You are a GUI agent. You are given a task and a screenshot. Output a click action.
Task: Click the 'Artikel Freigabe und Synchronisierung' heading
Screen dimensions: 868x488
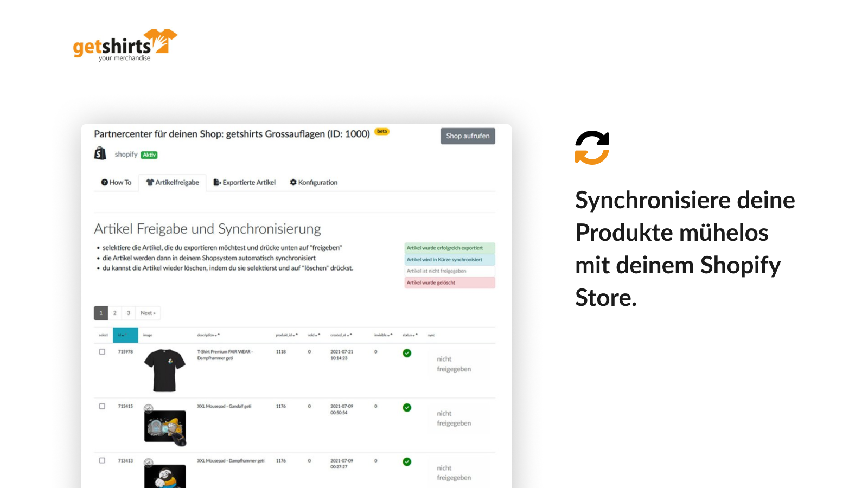pyautogui.click(x=207, y=229)
